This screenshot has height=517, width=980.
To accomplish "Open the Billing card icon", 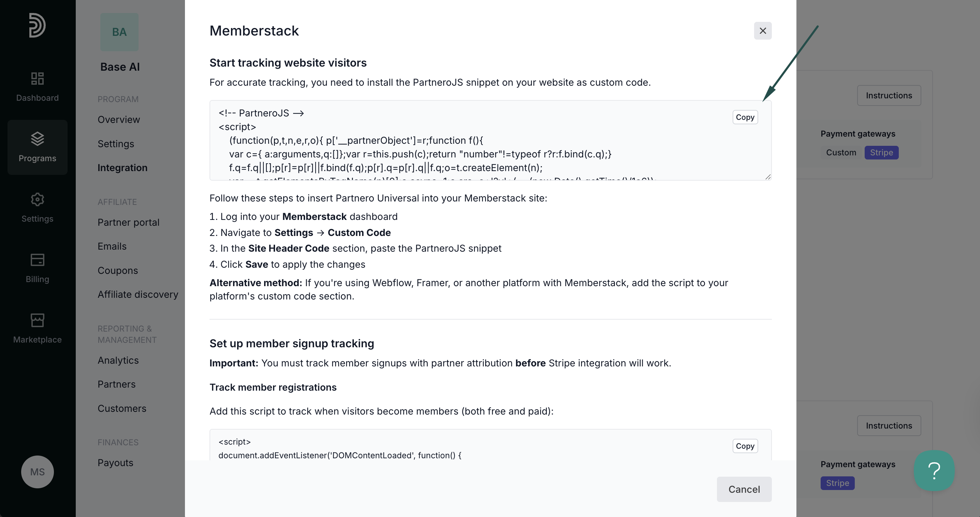I will [x=37, y=260].
